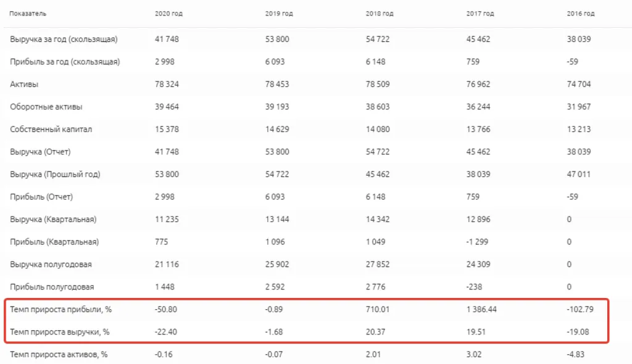Viewport: 632px width, 364px height.
Task: Click the "2017 год" column header
Action: click(x=480, y=14)
